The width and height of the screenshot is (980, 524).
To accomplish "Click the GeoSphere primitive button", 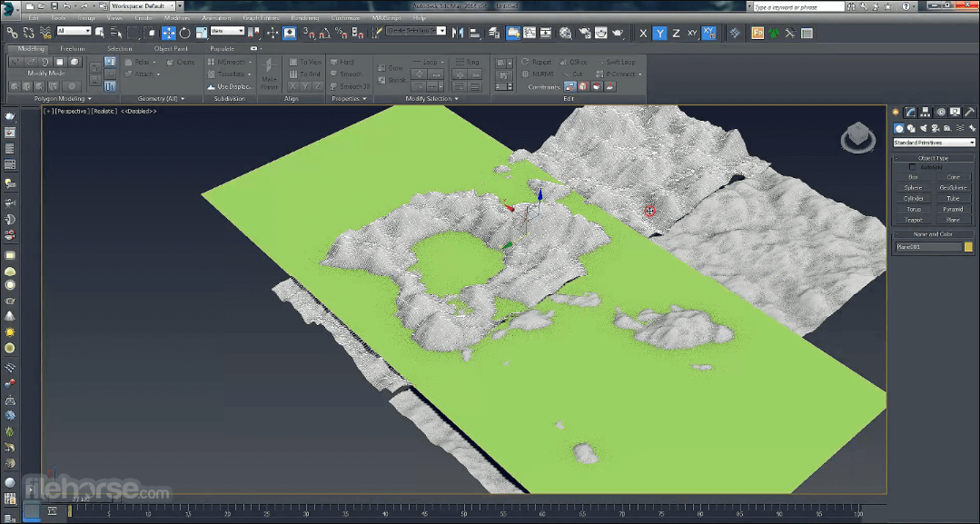I will (x=953, y=188).
